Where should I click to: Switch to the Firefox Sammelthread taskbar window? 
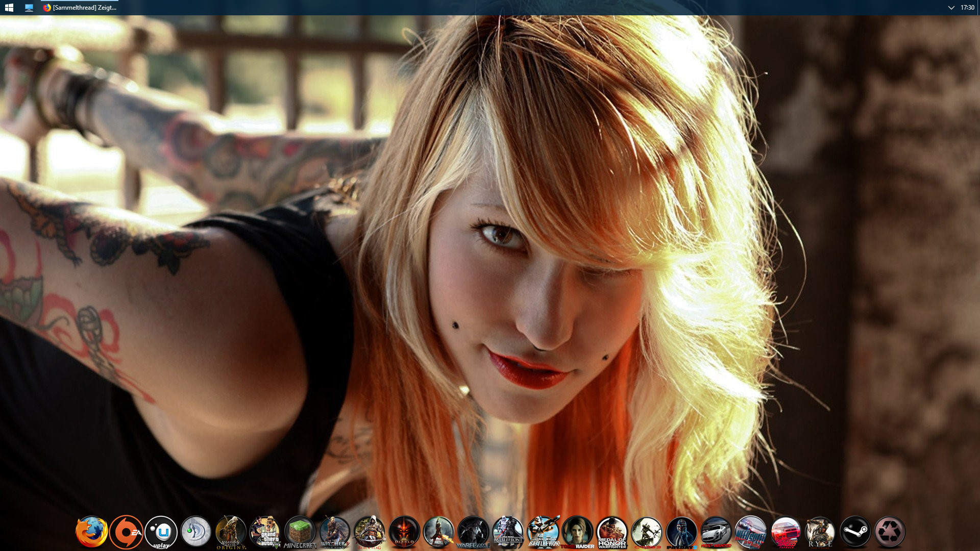click(x=80, y=8)
